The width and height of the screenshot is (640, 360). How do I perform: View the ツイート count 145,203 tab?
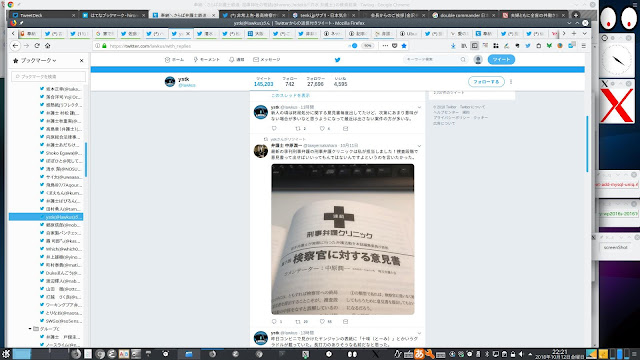point(263,82)
